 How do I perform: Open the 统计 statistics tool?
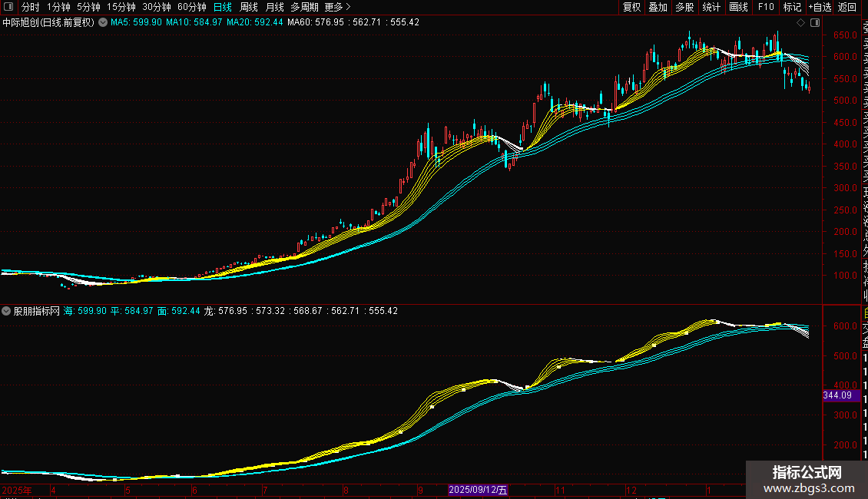(711, 7)
